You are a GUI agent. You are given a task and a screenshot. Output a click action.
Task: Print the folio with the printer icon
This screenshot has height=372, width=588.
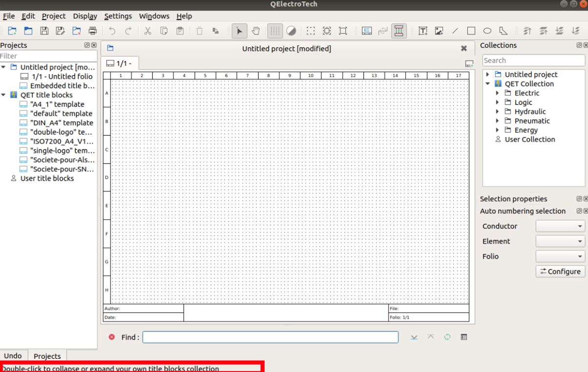93,31
